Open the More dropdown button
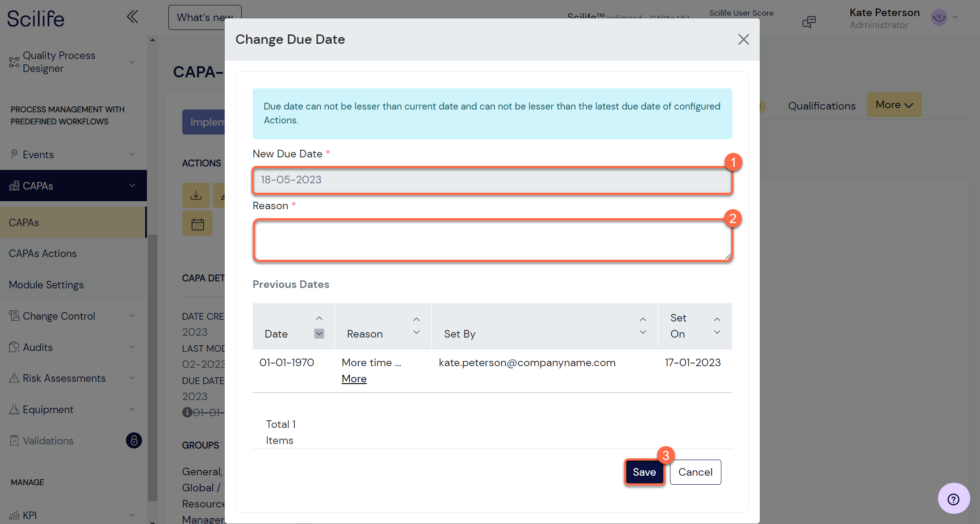Screen dimensions: 980x524 [894, 105]
